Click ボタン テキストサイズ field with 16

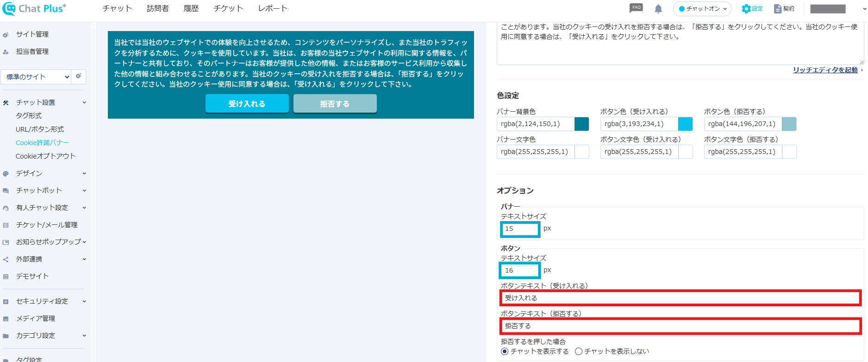pyautogui.click(x=520, y=271)
